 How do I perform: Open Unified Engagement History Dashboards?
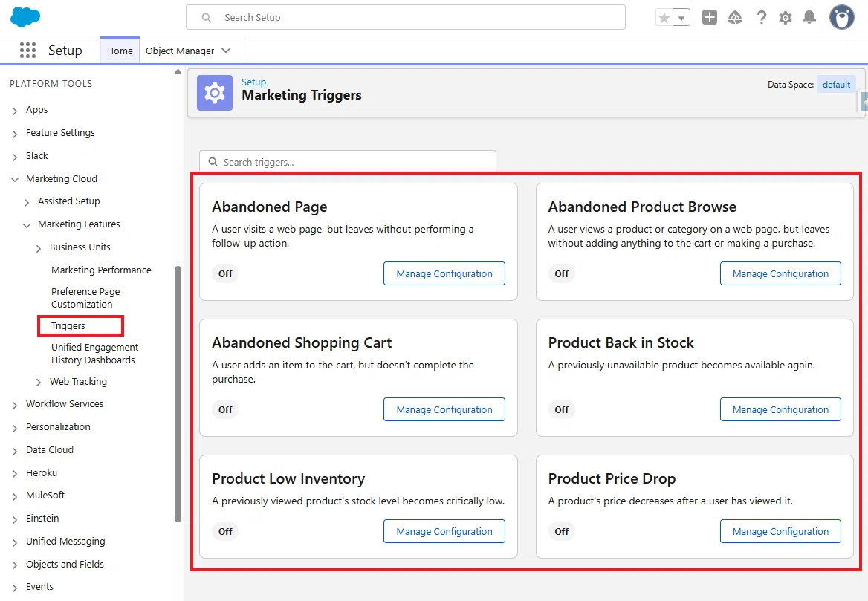94,354
